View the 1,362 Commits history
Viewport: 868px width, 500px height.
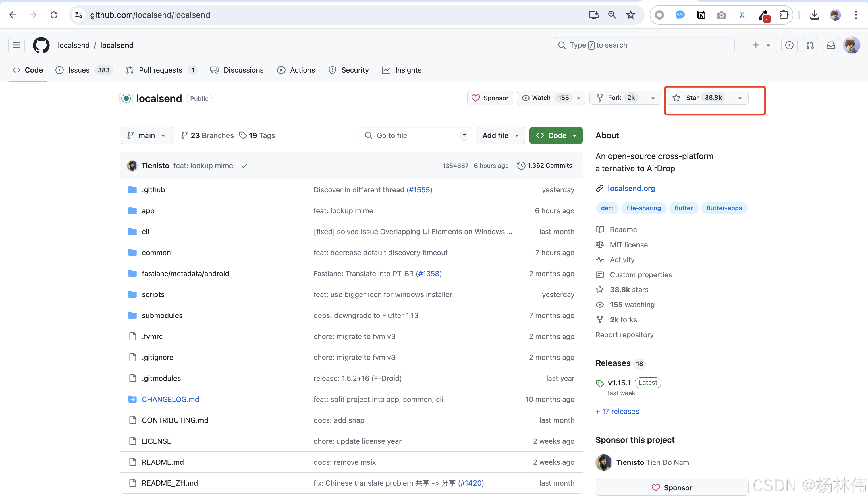click(x=545, y=166)
